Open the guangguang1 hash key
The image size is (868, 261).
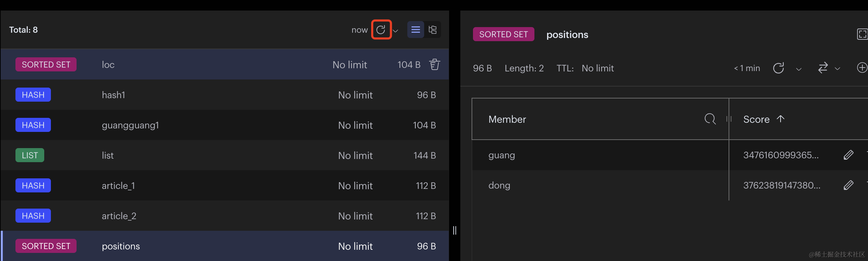point(225,125)
